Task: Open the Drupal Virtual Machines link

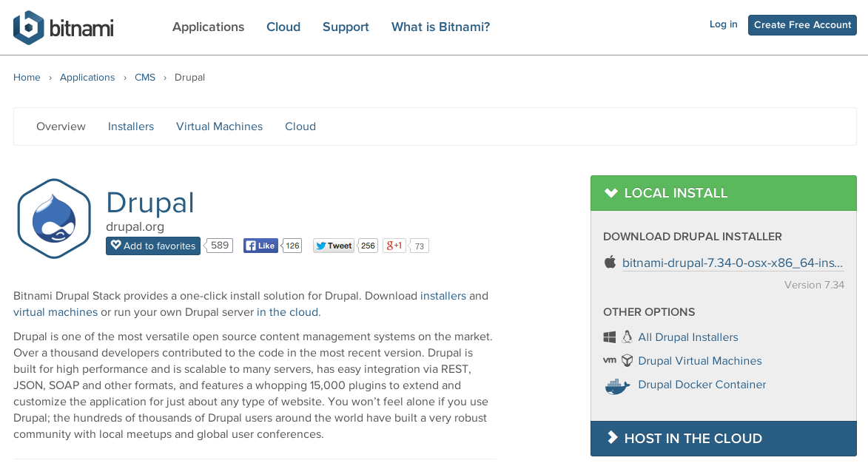Action: pyautogui.click(x=700, y=361)
